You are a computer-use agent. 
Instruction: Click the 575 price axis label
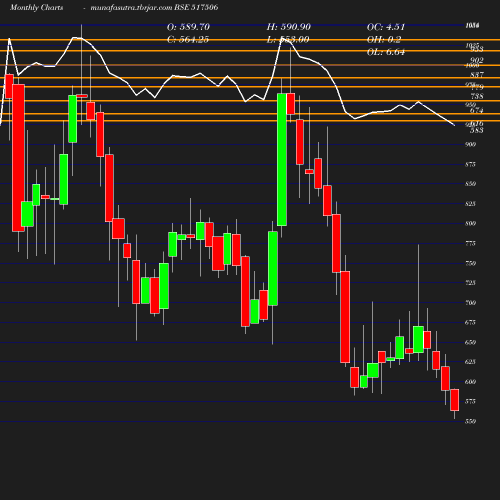(470, 401)
